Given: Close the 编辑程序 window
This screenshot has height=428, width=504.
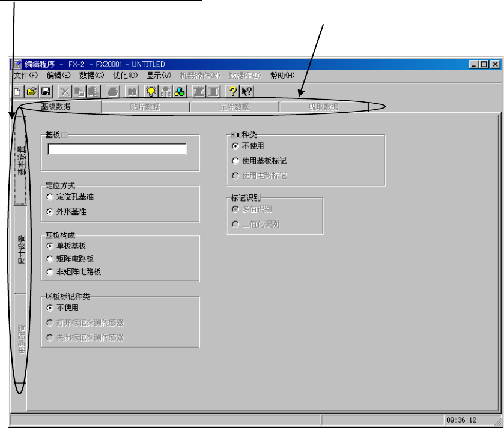Looking at the screenshot, I should [x=496, y=64].
